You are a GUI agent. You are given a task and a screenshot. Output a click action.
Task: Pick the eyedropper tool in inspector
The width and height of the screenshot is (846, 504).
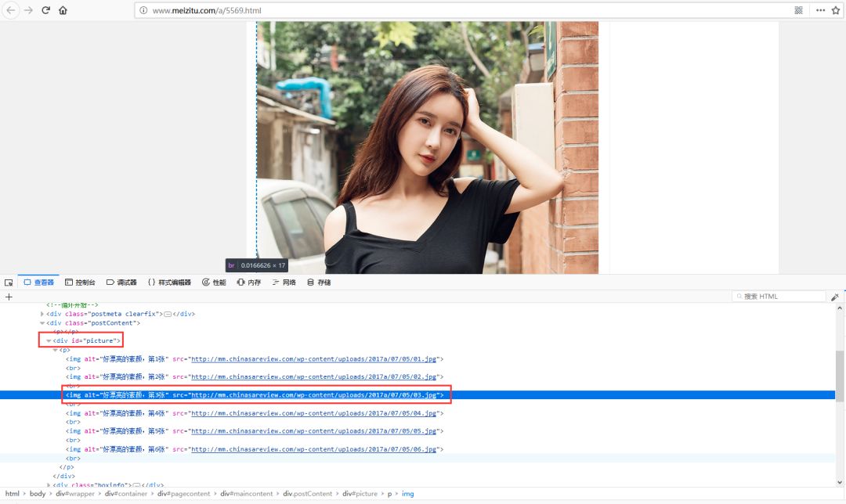point(835,297)
